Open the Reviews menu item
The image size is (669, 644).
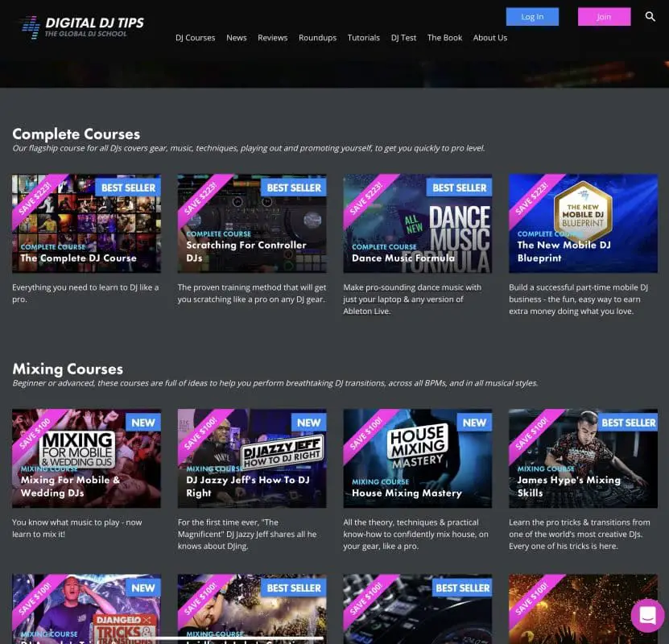click(x=273, y=38)
